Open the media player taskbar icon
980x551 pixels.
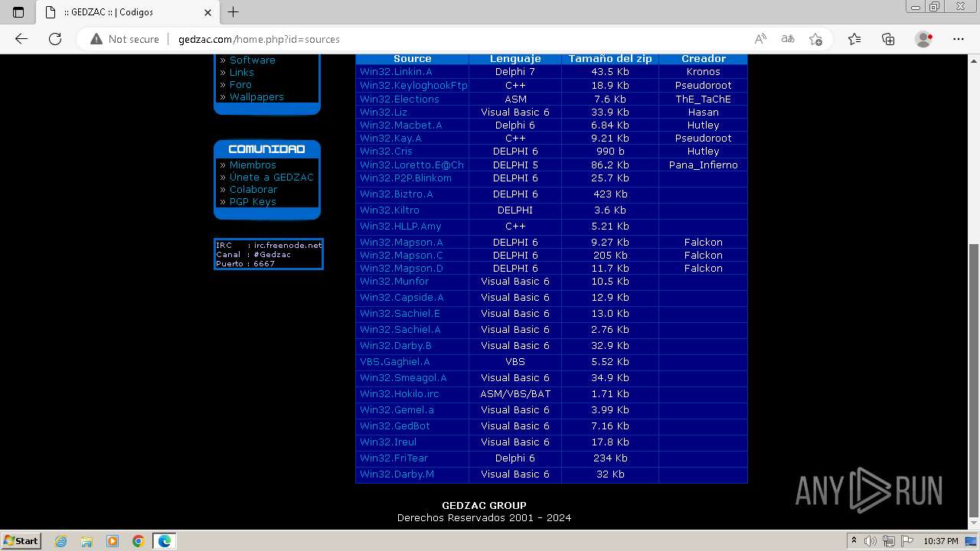point(113,541)
